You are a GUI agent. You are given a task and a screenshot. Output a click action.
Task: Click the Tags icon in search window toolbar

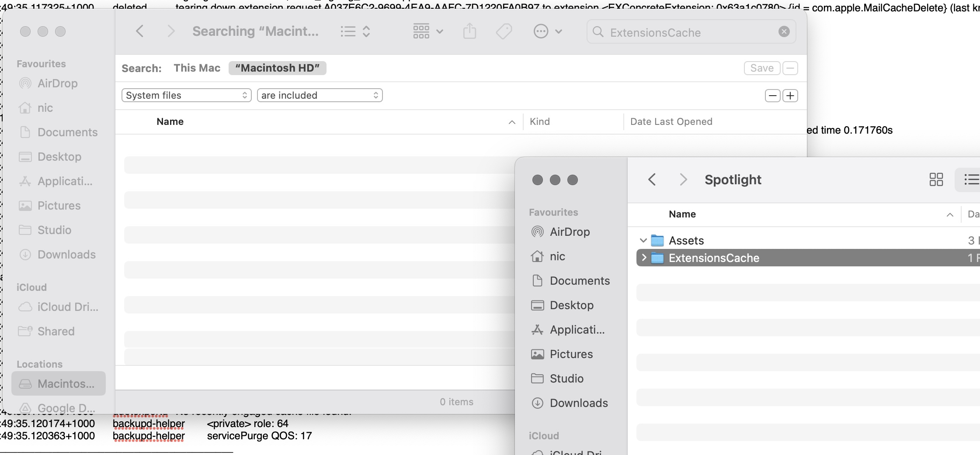coord(504,31)
